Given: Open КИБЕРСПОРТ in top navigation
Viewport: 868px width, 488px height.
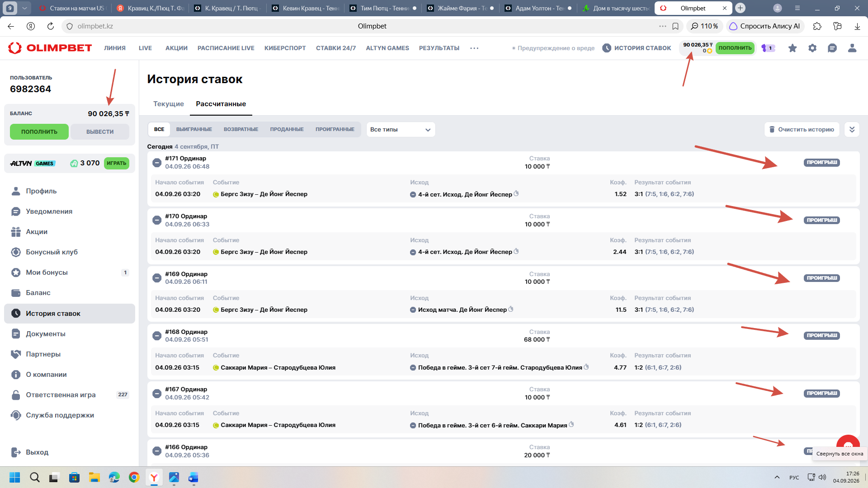Looking at the screenshot, I should tap(285, 48).
